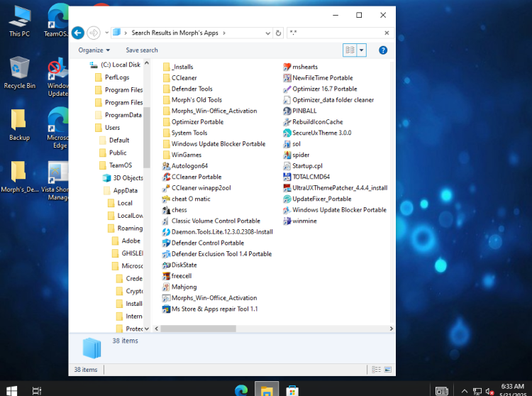Select Autologon64 icon
The width and height of the screenshot is (532, 396).
pos(166,166)
